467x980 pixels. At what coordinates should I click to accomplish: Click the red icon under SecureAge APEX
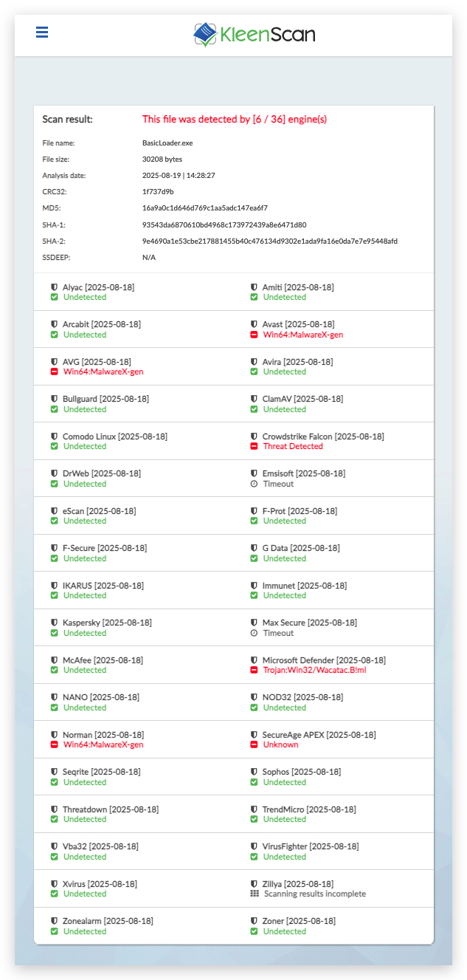pyautogui.click(x=254, y=744)
